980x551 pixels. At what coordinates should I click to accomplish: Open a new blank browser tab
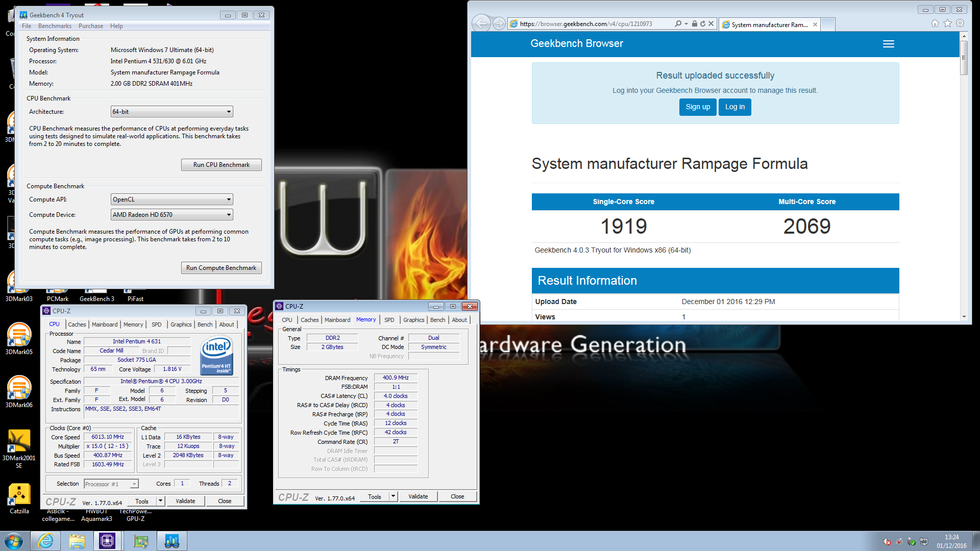tap(828, 24)
